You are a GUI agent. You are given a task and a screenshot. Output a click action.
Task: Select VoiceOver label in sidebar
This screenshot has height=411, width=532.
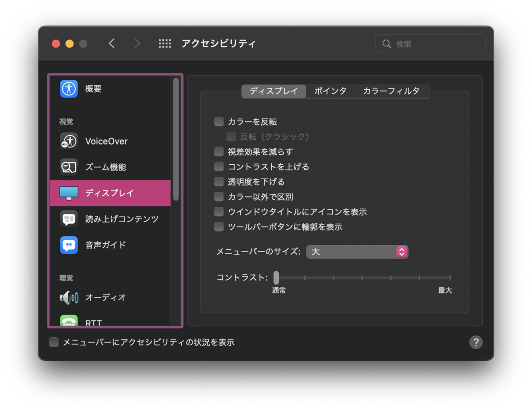coord(106,141)
